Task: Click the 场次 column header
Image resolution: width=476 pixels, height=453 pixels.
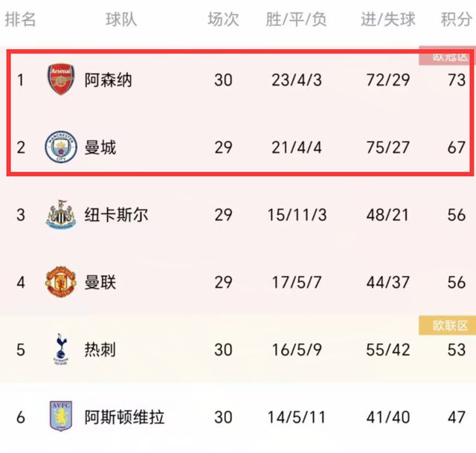Action: (223, 19)
